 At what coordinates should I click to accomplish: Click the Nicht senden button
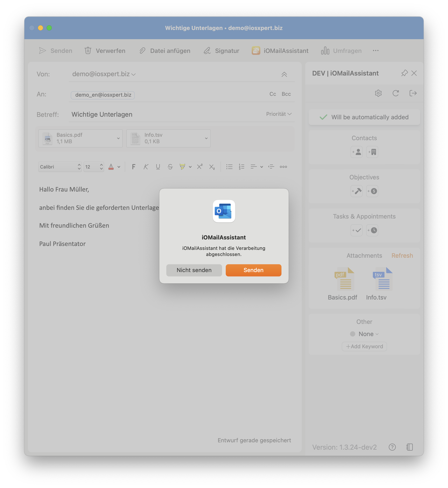194,270
